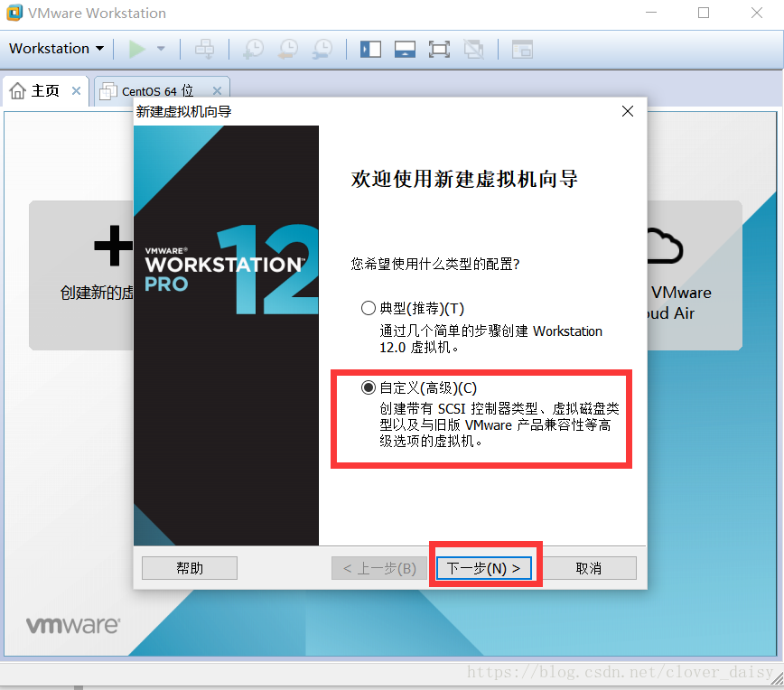784x690 pixels.
Task: Click the 典型 option description about Workstation 12.0
Action: pyautogui.click(x=490, y=339)
